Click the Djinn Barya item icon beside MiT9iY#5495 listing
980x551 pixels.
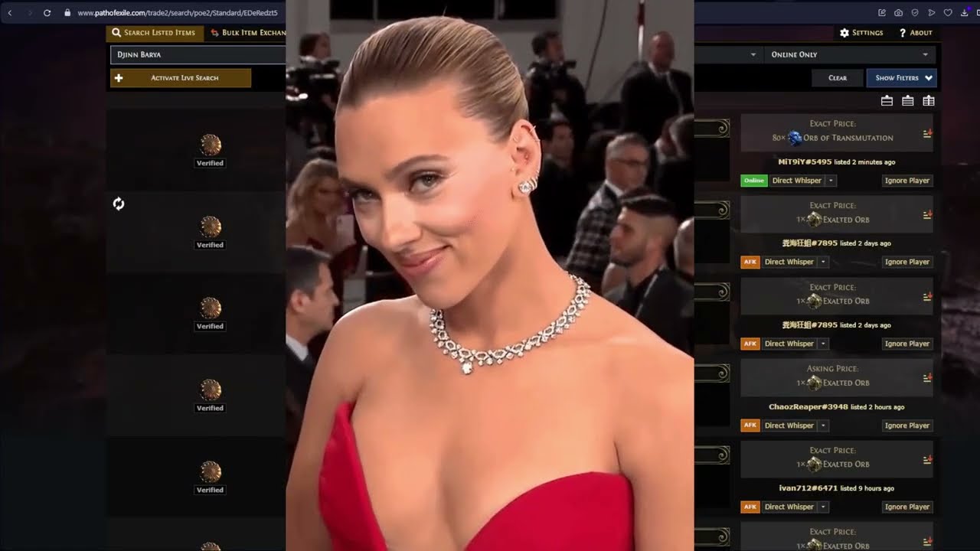click(211, 145)
